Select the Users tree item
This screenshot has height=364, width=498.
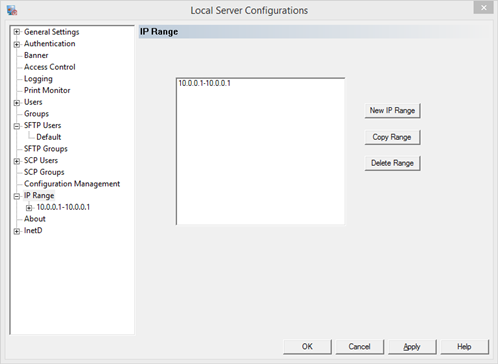click(x=33, y=102)
